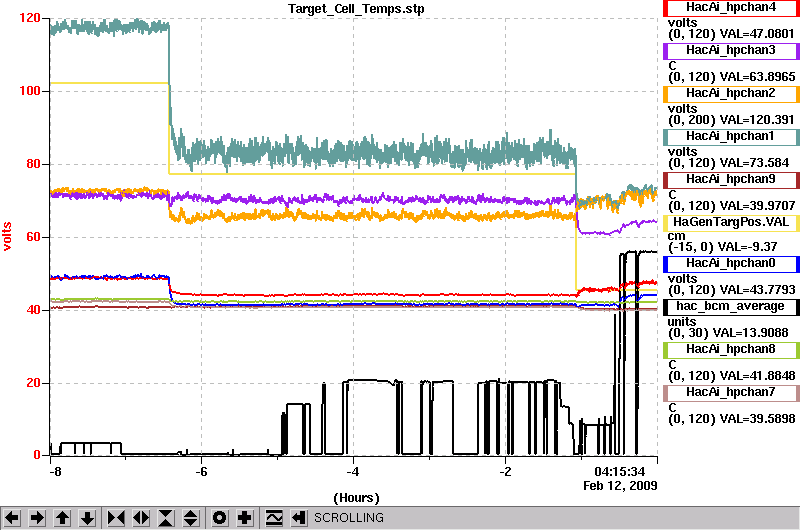Click the horizontal bowtie zoom-in icon

pyautogui.click(x=116, y=518)
